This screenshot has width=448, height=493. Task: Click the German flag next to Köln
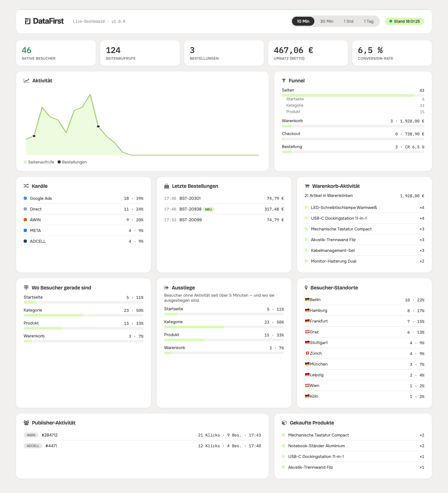click(307, 396)
